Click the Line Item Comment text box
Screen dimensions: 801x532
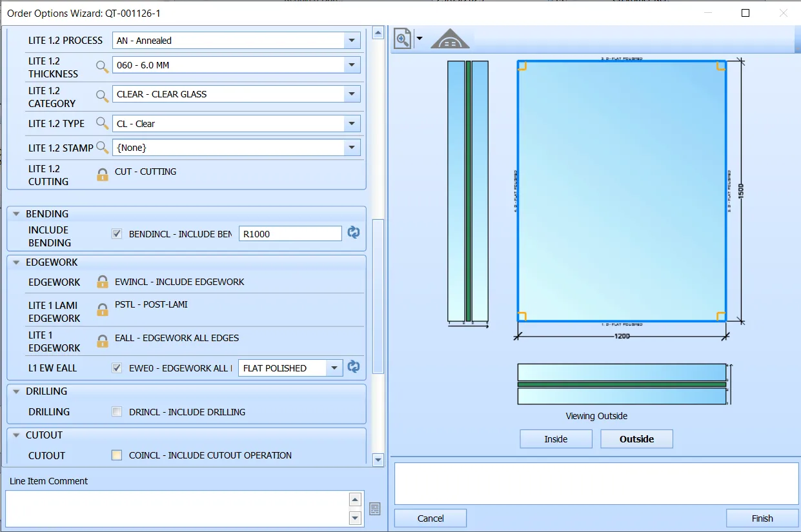(x=176, y=509)
